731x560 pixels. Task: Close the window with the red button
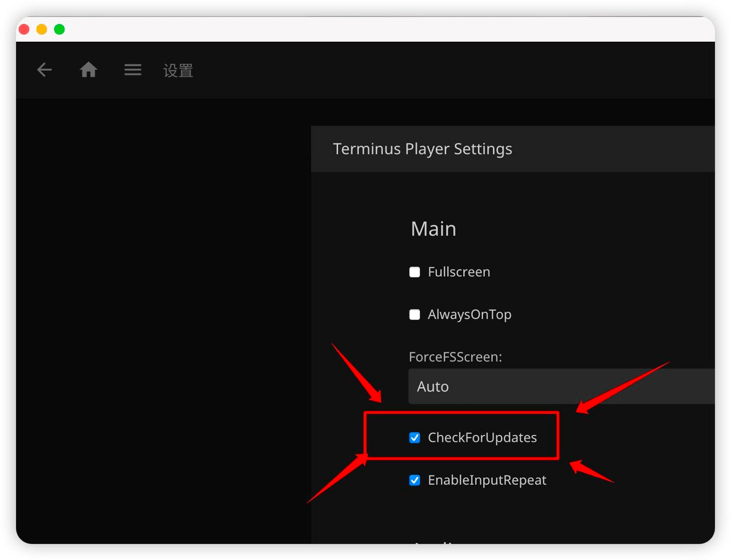[x=24, y=29]
